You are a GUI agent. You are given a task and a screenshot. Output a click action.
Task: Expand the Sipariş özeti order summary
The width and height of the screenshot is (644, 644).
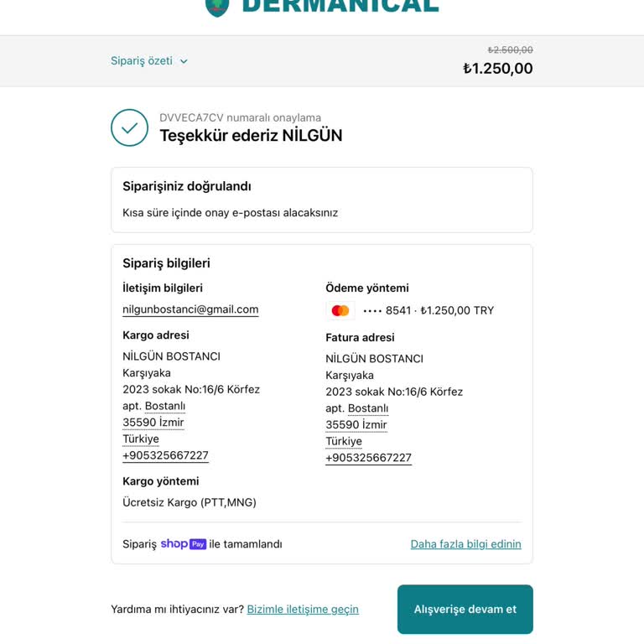pyautogui.click(x=142, y=61)
